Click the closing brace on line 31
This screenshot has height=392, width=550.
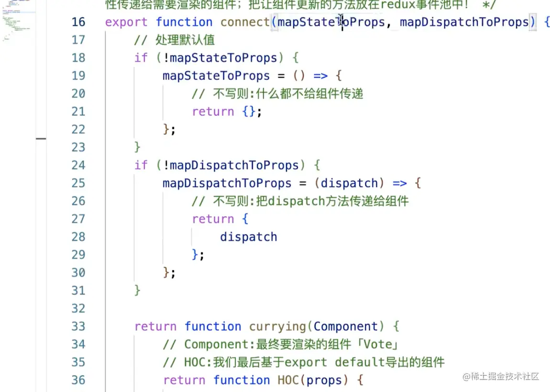point(137,290)
